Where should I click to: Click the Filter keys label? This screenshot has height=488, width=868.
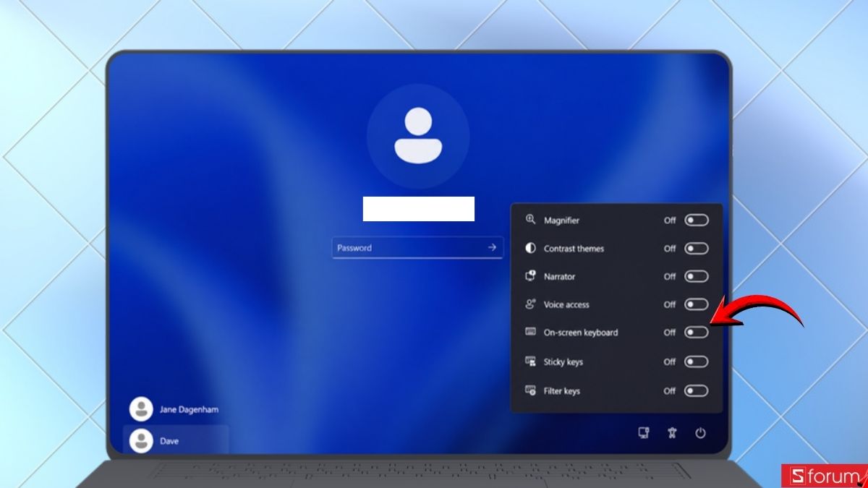[x=562, y=390]
